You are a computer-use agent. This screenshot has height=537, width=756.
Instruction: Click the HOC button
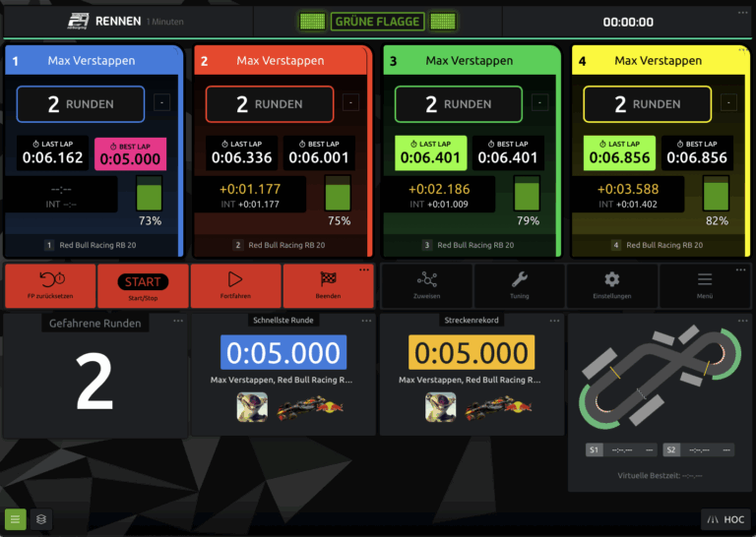coord(724,519)
